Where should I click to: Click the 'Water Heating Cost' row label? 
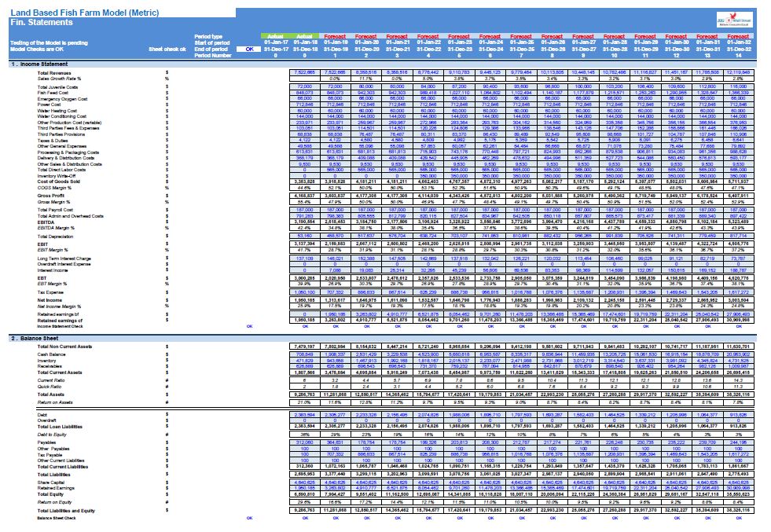click(57, 111)
